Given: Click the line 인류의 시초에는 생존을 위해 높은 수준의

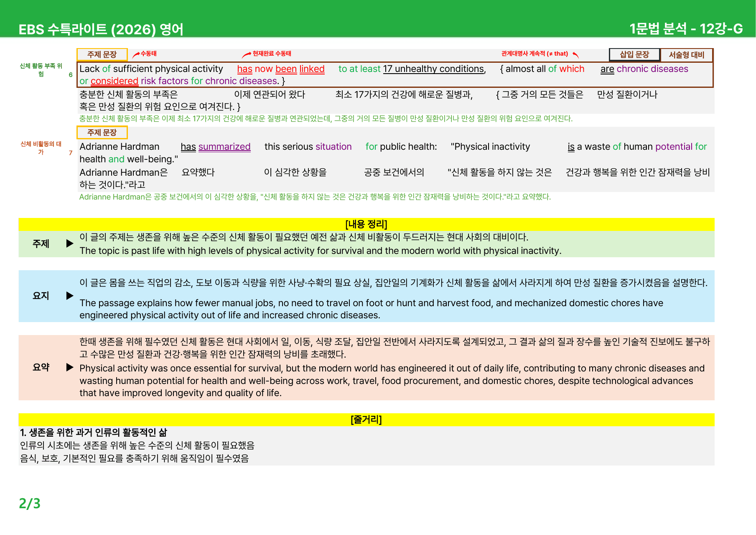Looking at the screenshot, I should 137,445.
